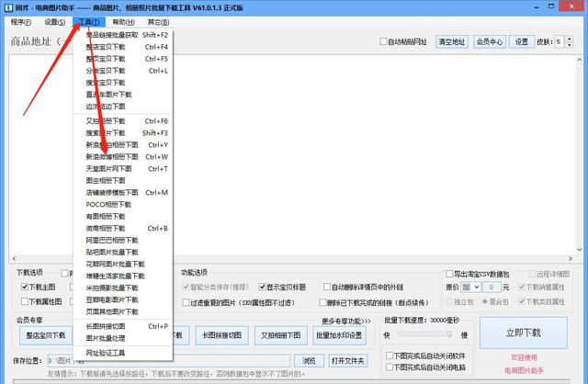Open the 程序(P) menu
Viewport: 588px width, 384px height.
(x=20, y=21)
